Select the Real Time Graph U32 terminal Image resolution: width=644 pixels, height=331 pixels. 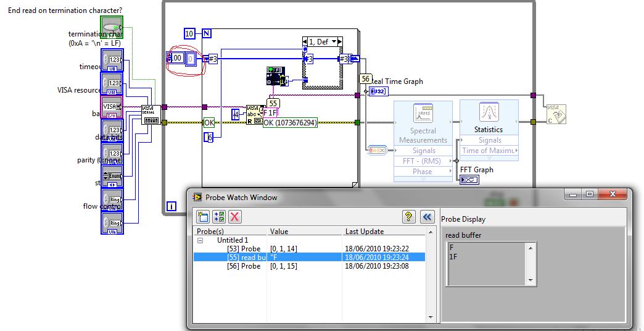tap(378, 91)
